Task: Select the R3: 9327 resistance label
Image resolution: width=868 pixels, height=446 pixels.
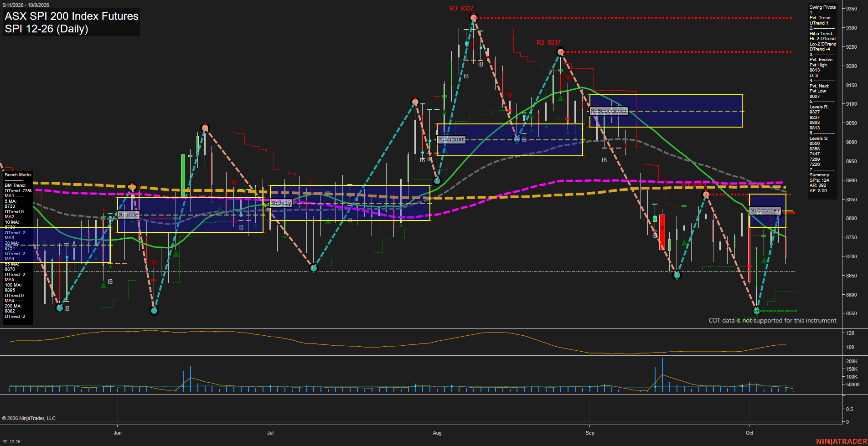Action: (x=461, y=8)
